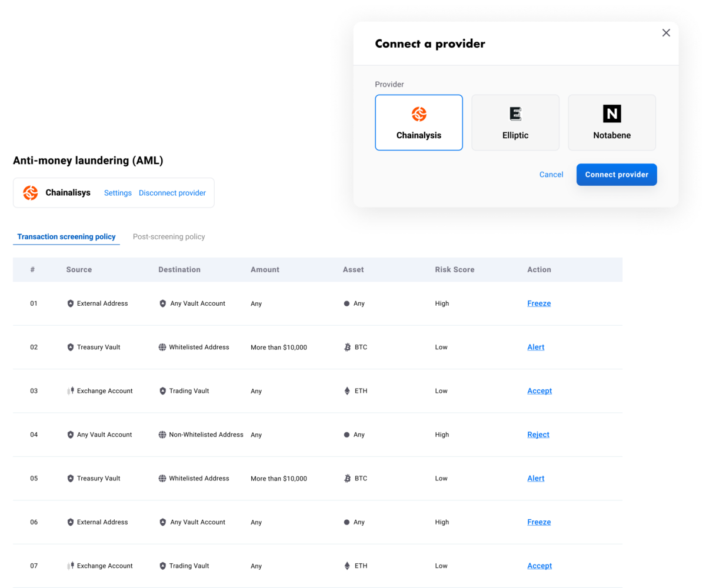Viewport: 706px width, 588px height.
Task: Click Exchange Account icon in row 03
Action: [71, 391]
